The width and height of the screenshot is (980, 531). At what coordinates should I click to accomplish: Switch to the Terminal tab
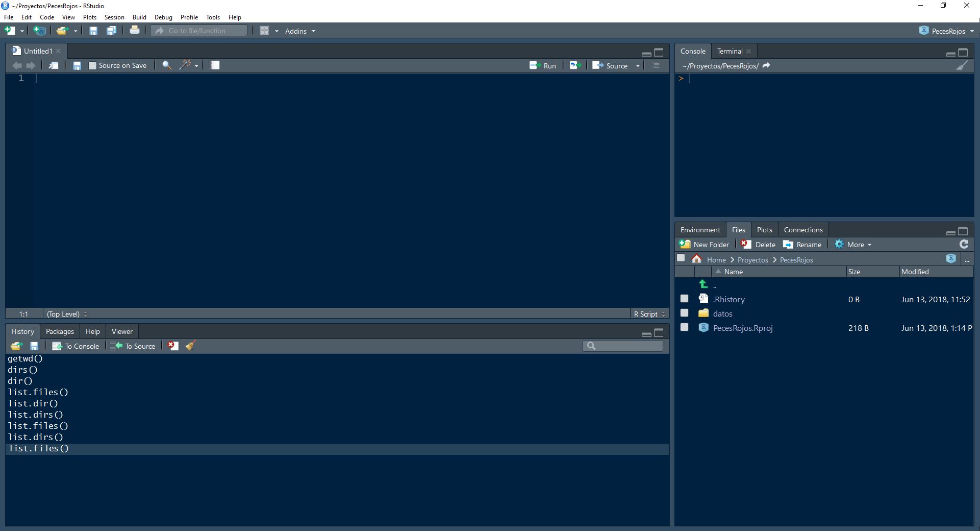click(730, 51)
